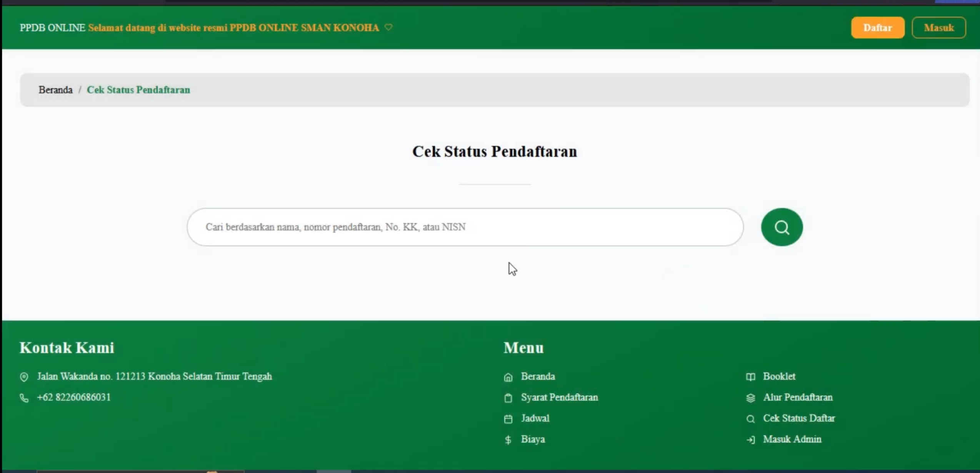Click the location pin icon
Viewport: 980px width, 473px height.
click(x=24, y=377)
